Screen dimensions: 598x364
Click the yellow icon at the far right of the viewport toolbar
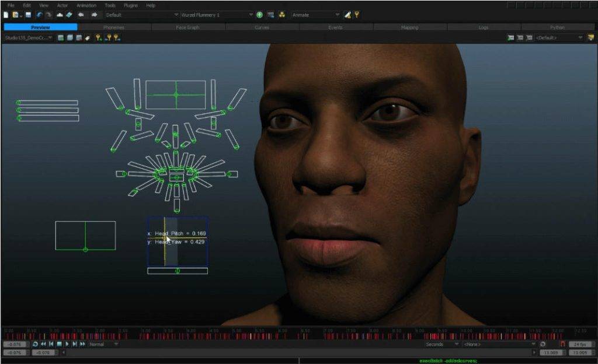click(591, 37)
